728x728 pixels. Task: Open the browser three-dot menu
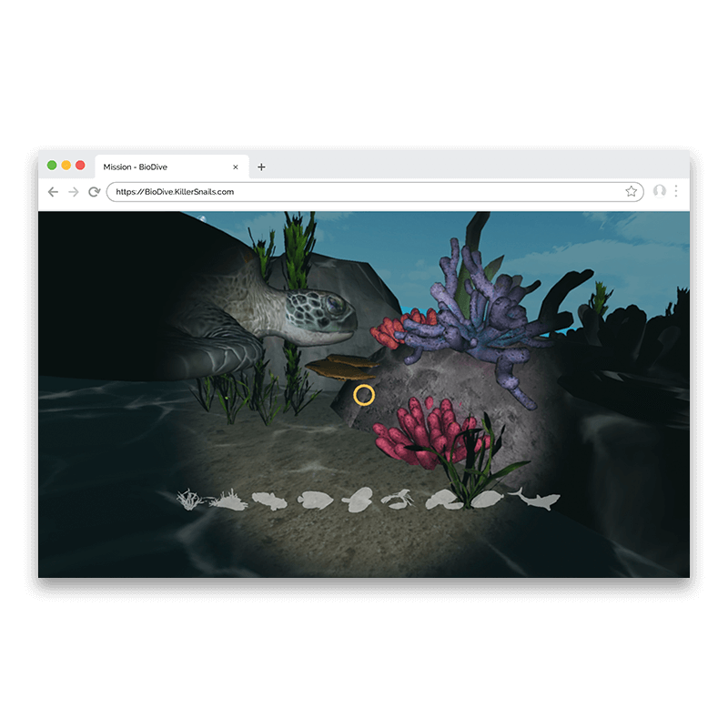pos(676,192)
